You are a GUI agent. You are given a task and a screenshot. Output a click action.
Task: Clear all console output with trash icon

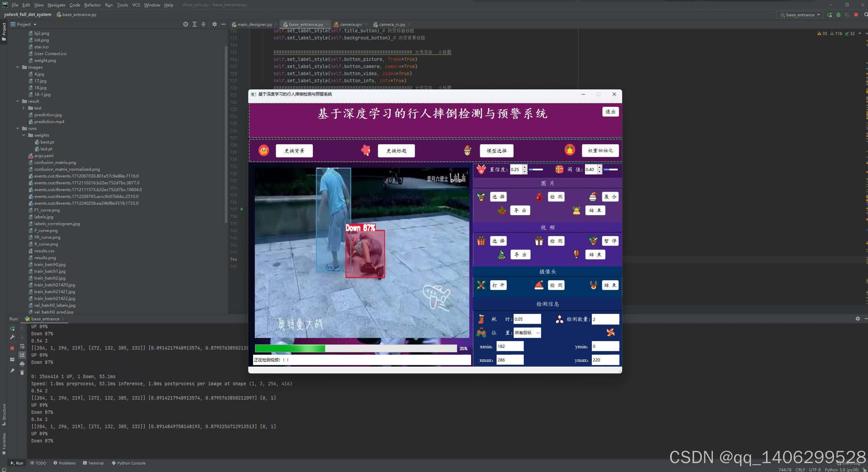pyautogui.click(x=22, y=373)
